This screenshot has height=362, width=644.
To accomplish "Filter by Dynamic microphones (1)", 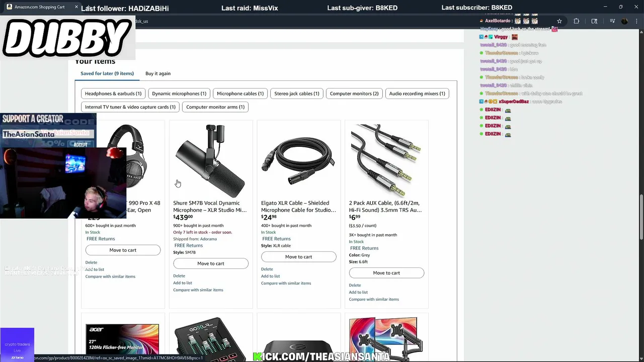I will 179,94.
